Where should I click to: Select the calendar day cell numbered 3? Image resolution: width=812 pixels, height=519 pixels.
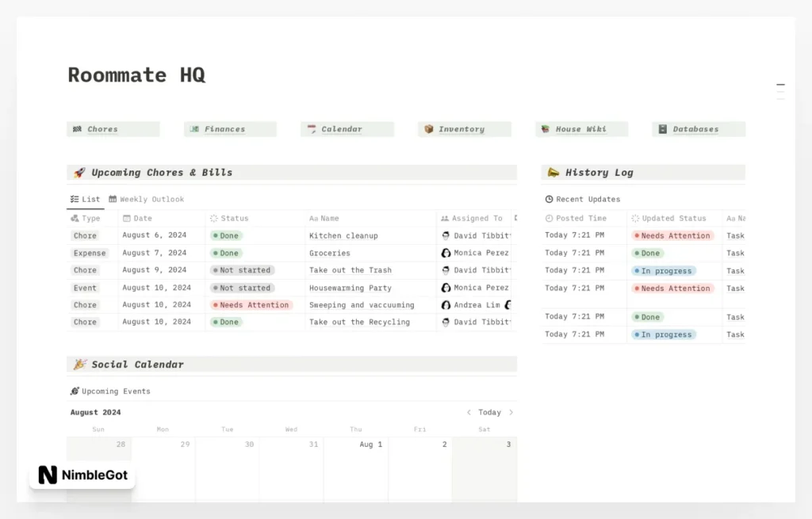pyautogui.click(x=485, y=469)
